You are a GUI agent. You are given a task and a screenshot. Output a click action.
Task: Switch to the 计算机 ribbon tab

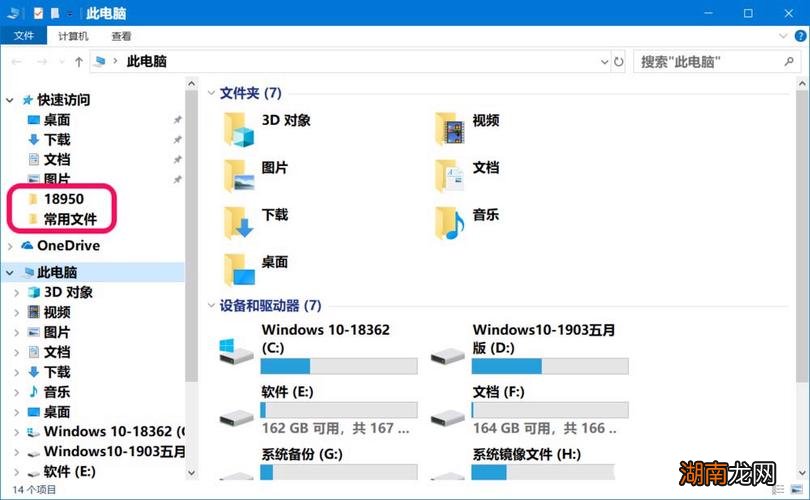[73, 36]
